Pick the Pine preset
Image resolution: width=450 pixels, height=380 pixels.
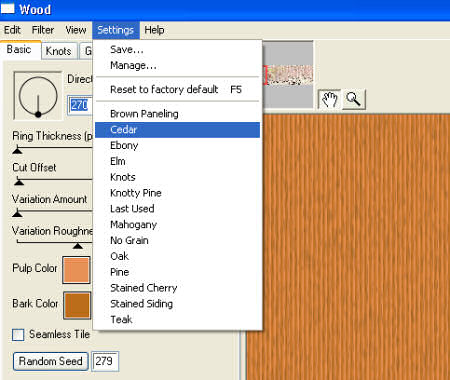(x=177, y=272)
